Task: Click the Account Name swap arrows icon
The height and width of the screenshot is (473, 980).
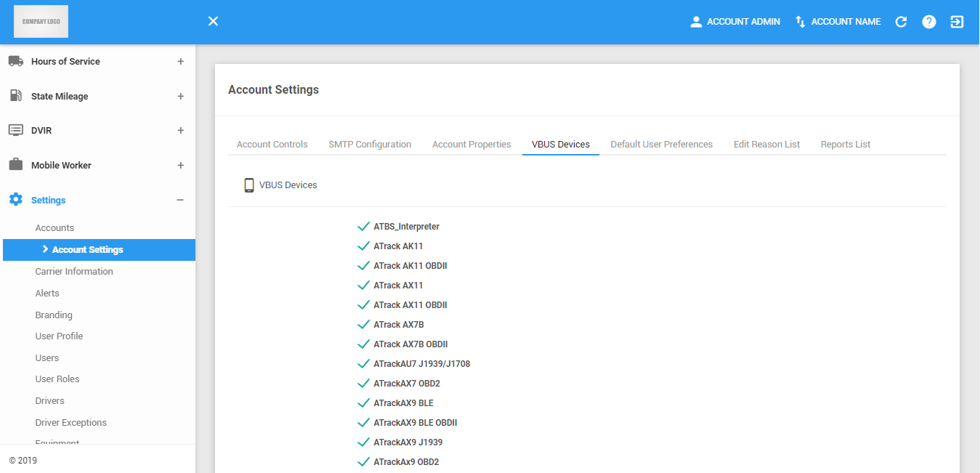Action: tap(801, 22)
